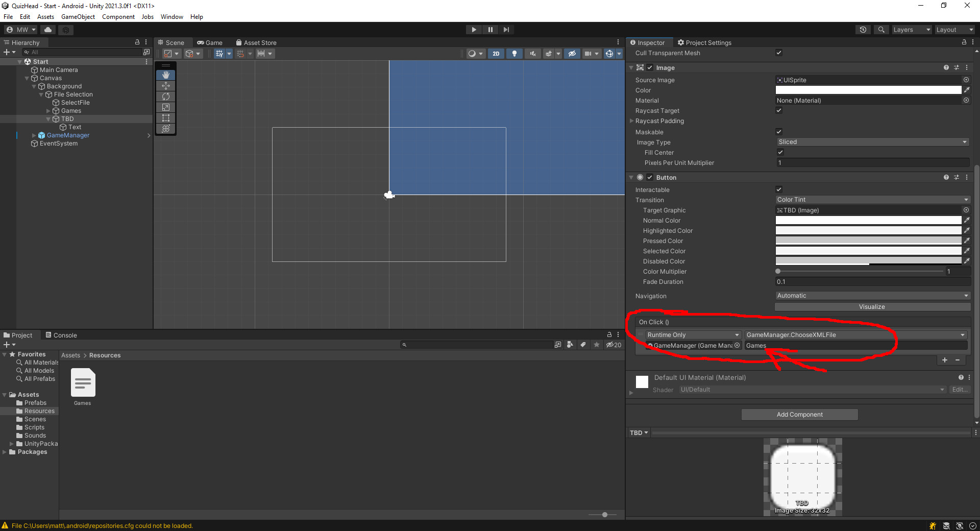980x531 pixels.
Task: Select the Rotate tool in Scene view
Action: 166,96
